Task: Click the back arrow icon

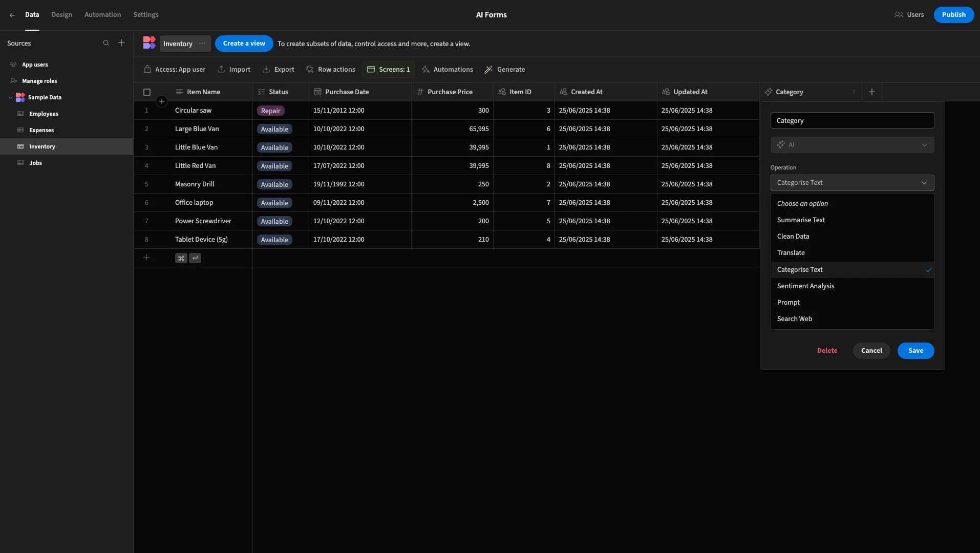Action: tap(12, 15)
